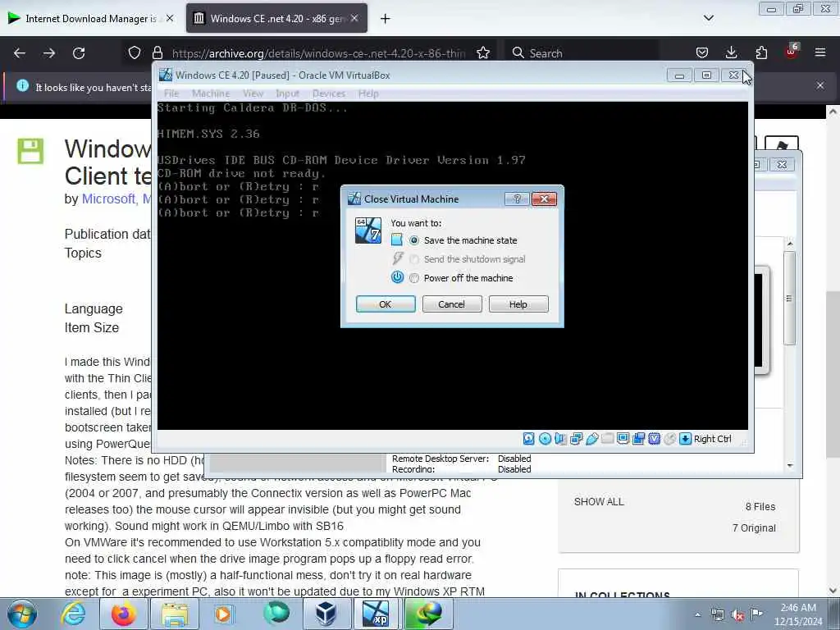Open the VirtualBox Input menu
The image size is (840, 630).
click(x=288, y=94)
